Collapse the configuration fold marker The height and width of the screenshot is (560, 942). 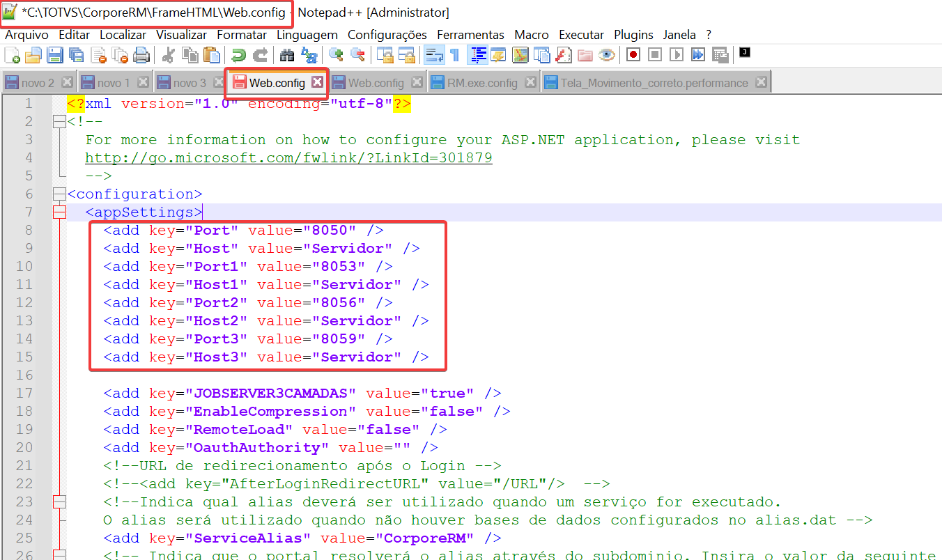59,194
